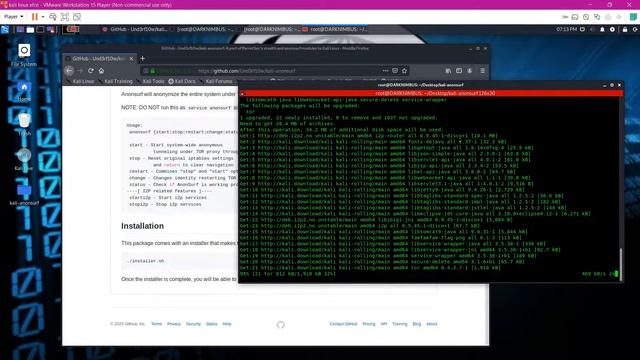Open the Kali Tools bookmark
The image size is (640, 360).
[x=150, y=81]
